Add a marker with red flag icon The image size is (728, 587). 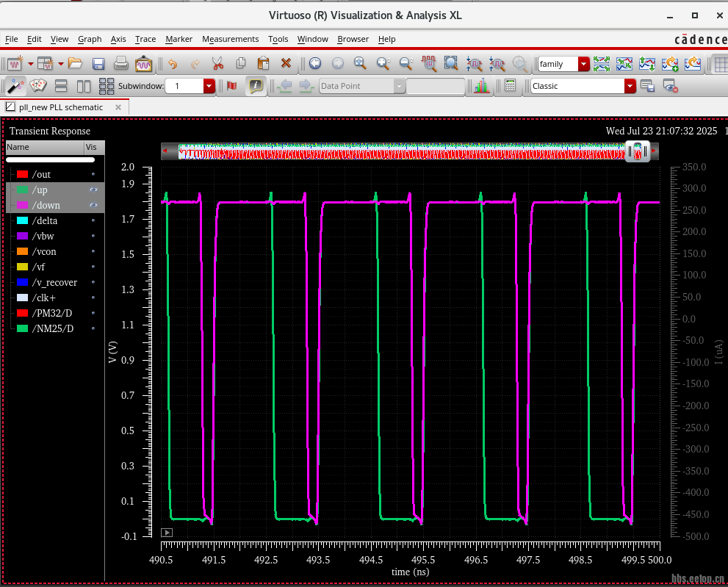coord(231,86)
